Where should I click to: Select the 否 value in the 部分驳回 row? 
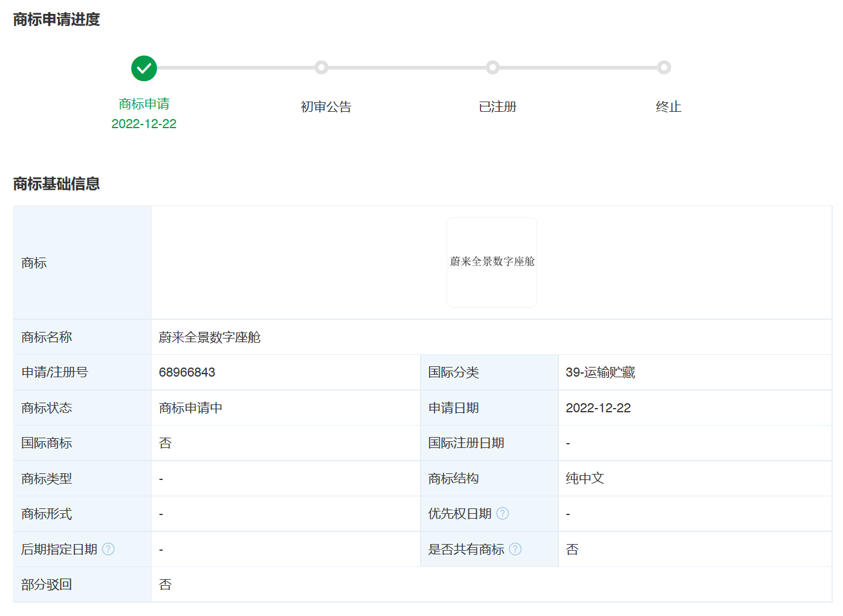[166, 585]
